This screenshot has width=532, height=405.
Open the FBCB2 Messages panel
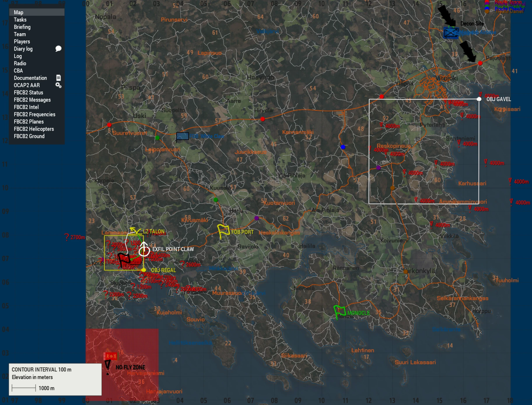click(x=32, y=100)
